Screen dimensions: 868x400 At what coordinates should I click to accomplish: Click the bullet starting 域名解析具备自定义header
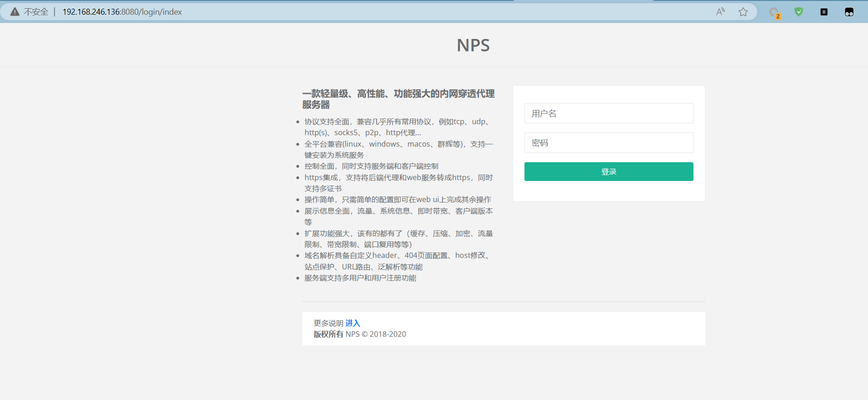coord(399,261)
